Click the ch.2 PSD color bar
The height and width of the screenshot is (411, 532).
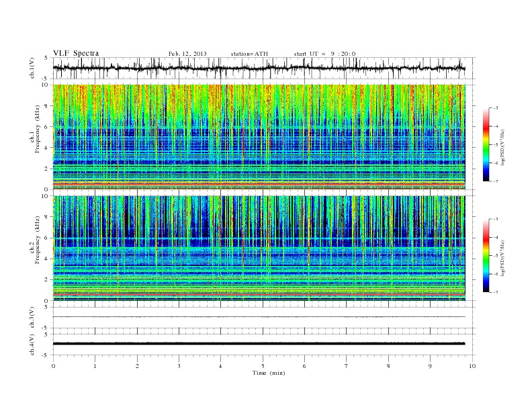pyautogui.click(x=486, y=255)
